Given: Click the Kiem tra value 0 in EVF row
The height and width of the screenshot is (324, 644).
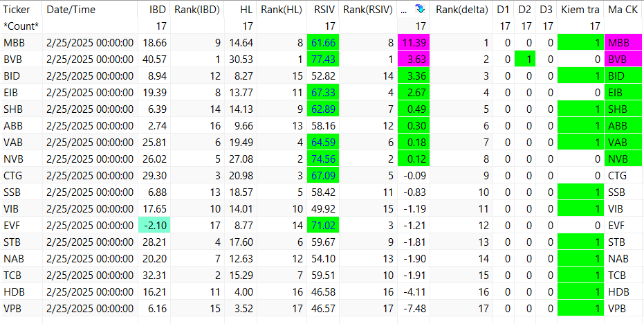Looking at the screenshot, I should point(580,225).
